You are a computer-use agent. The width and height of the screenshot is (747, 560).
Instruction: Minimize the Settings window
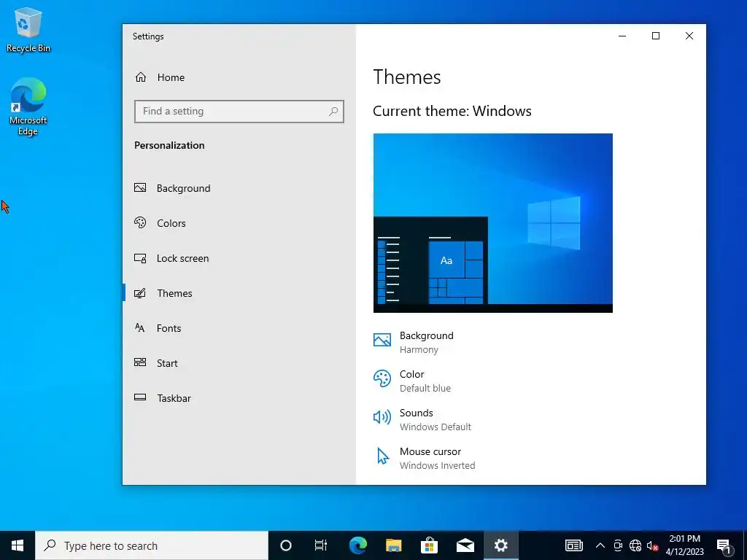tap(622, 36)
